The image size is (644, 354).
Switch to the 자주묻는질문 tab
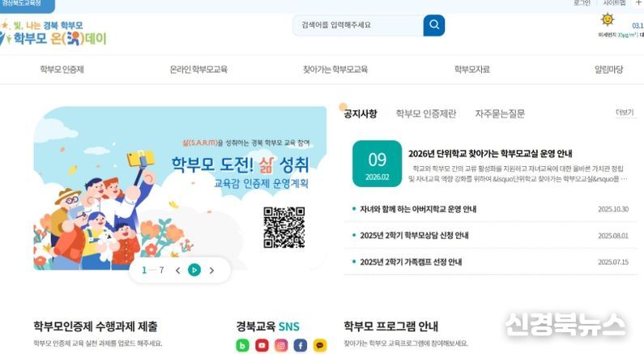point(500,113)
